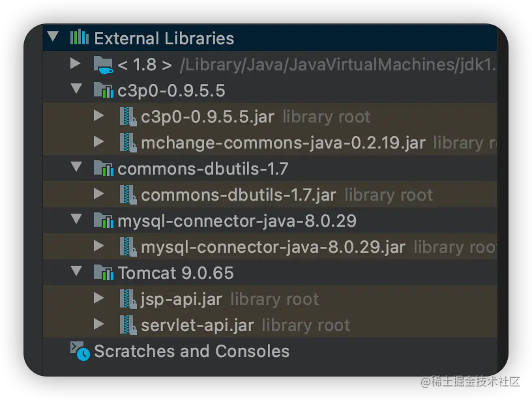Click the servlet-api.jar archive icon

[128, 325]
